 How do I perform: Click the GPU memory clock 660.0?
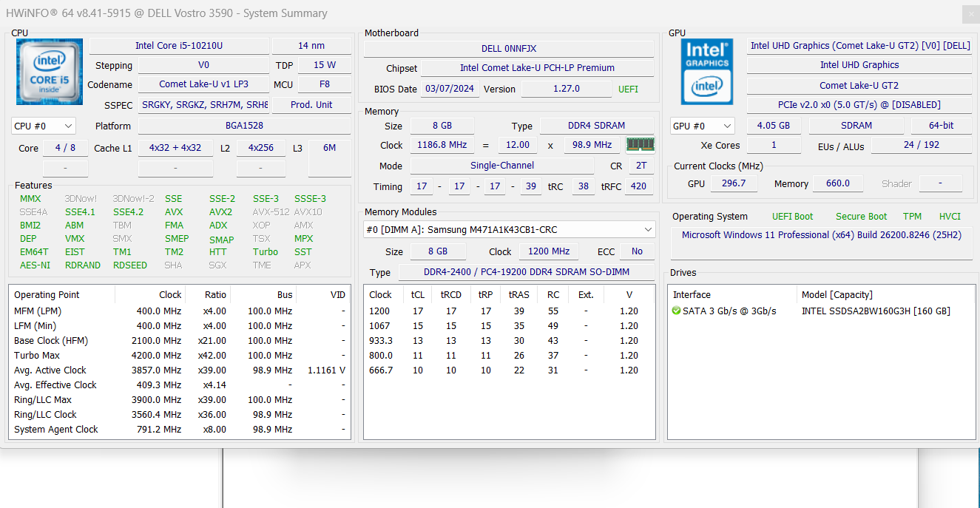coord(838,183)
